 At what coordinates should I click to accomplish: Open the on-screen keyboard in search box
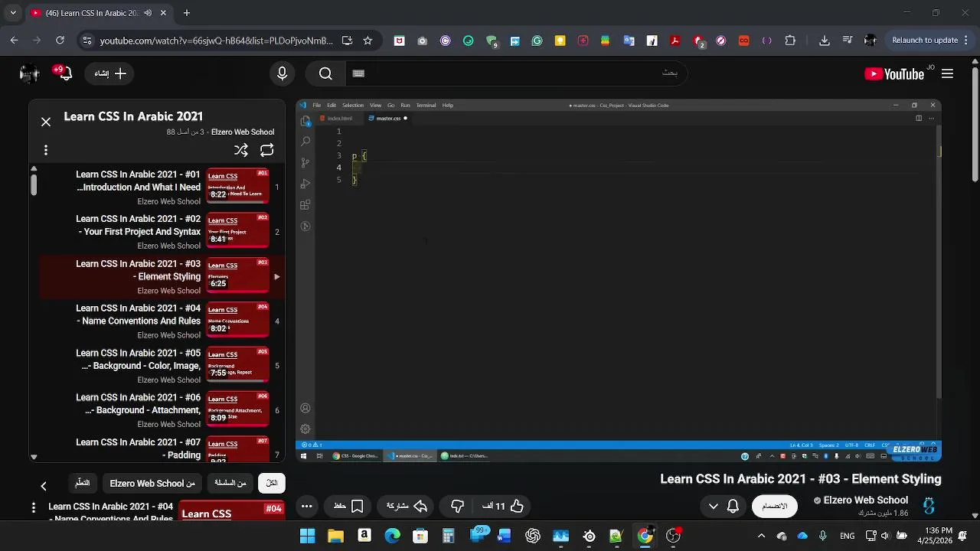click(358, 73)
